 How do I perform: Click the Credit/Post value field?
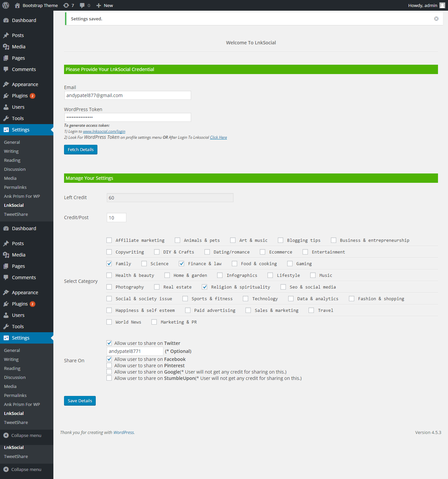(x=116, y=217)
